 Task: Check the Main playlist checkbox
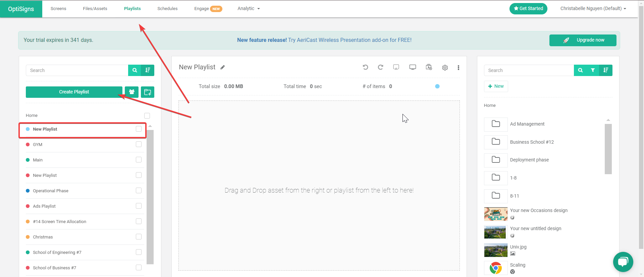[139, 160]
